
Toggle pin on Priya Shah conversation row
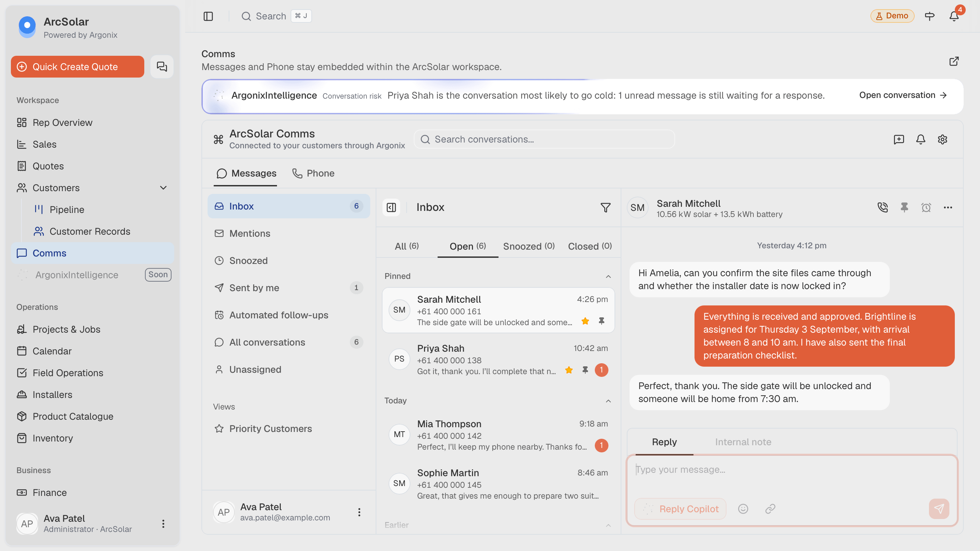coord(585,370)
